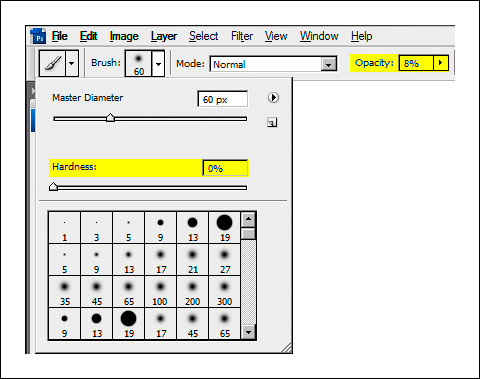
Task: Click the brush picker panel resize grip
Action: tap(287, 347)
